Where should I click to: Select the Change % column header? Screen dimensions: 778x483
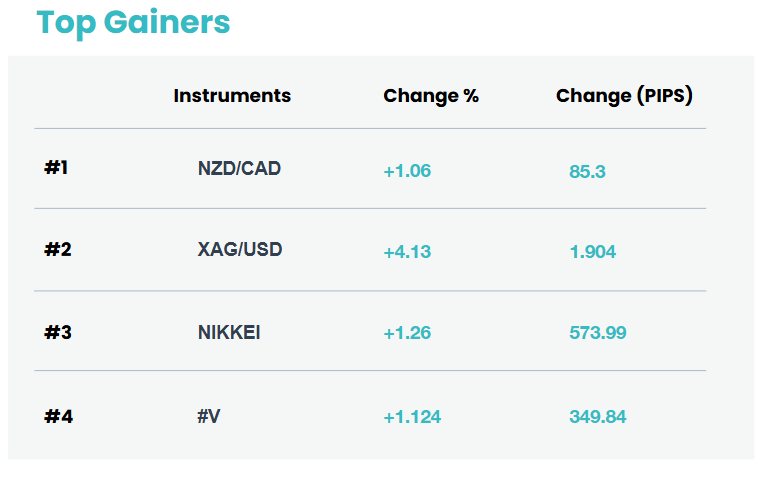coord(431,96)
